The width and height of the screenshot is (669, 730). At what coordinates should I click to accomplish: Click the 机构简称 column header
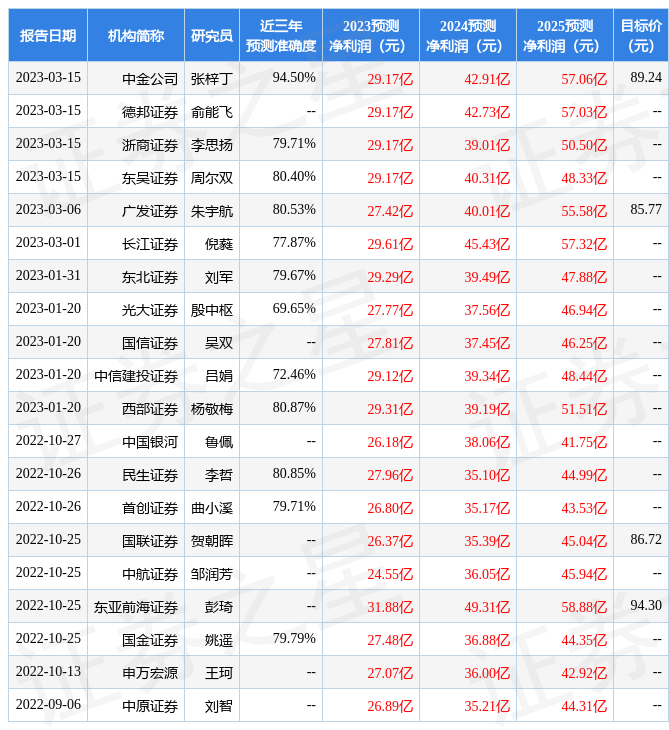[136, 35]
